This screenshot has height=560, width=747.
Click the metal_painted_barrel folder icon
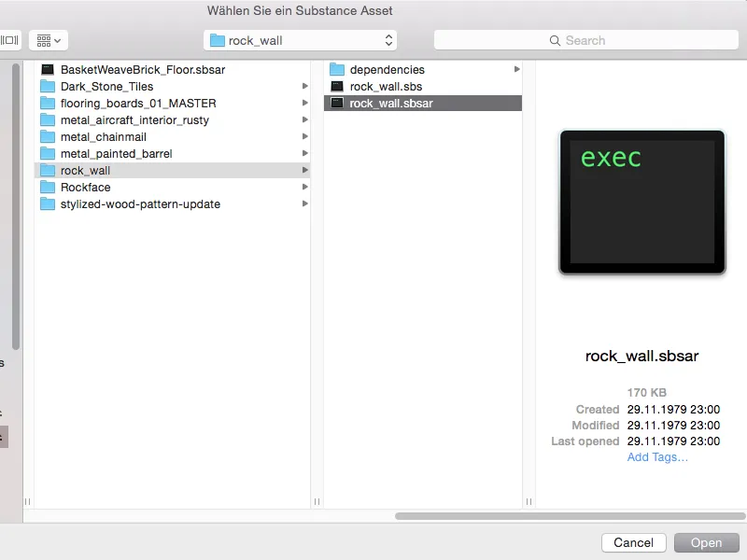coord(48,154)
